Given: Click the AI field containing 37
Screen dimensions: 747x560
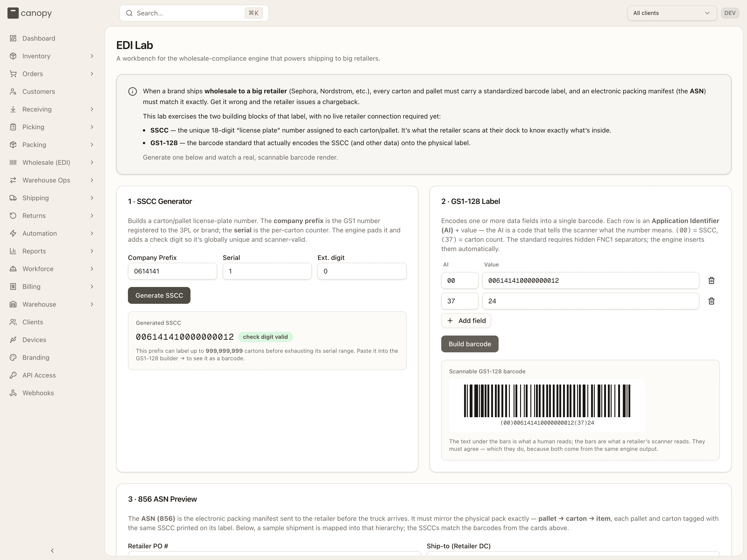Looking at the screenshot, I should click(460, 301).
